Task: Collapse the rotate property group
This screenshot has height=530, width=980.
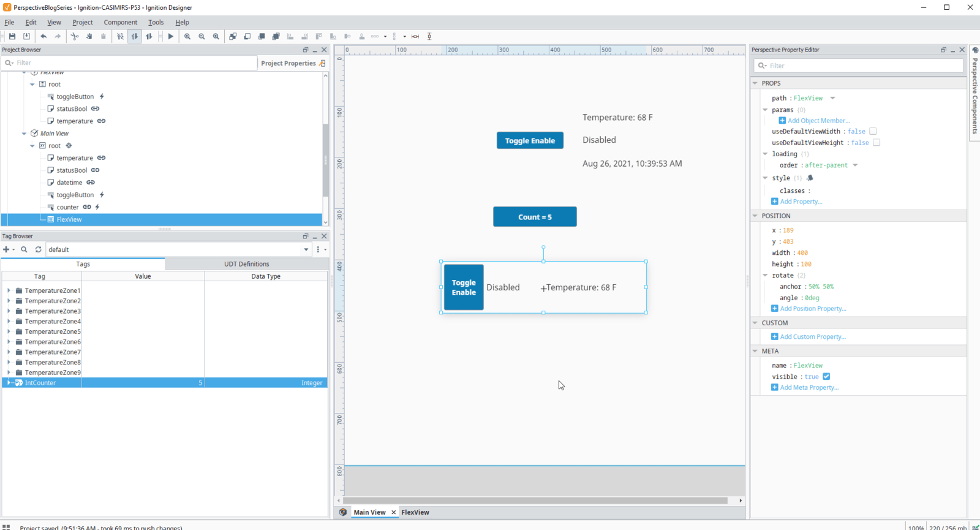Action: tap(765, 276)
